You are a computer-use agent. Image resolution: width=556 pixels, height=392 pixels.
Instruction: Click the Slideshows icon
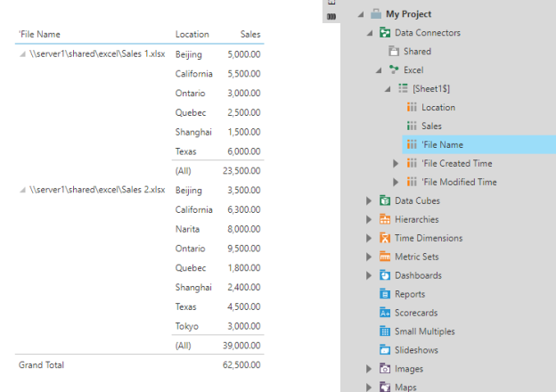(x=385, y=350)
